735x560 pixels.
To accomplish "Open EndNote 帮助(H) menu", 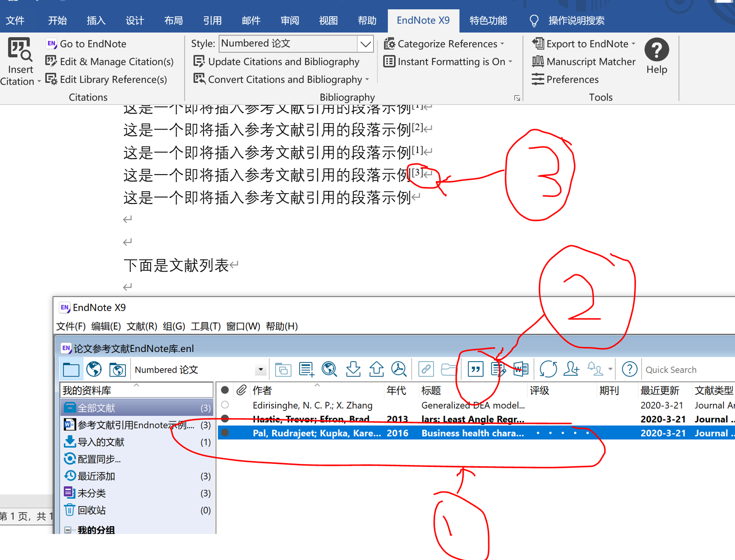I will [282, 326].
